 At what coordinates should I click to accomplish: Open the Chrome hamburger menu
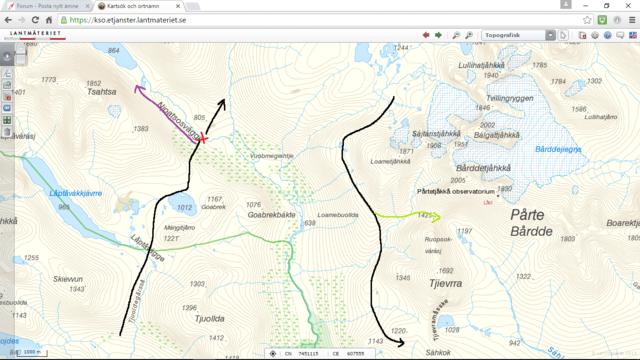[x=632, y=20]
